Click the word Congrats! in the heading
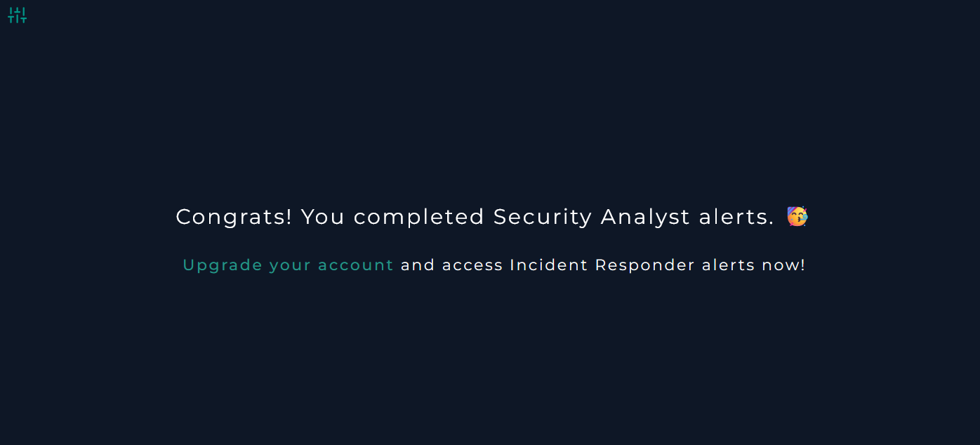 234,217
